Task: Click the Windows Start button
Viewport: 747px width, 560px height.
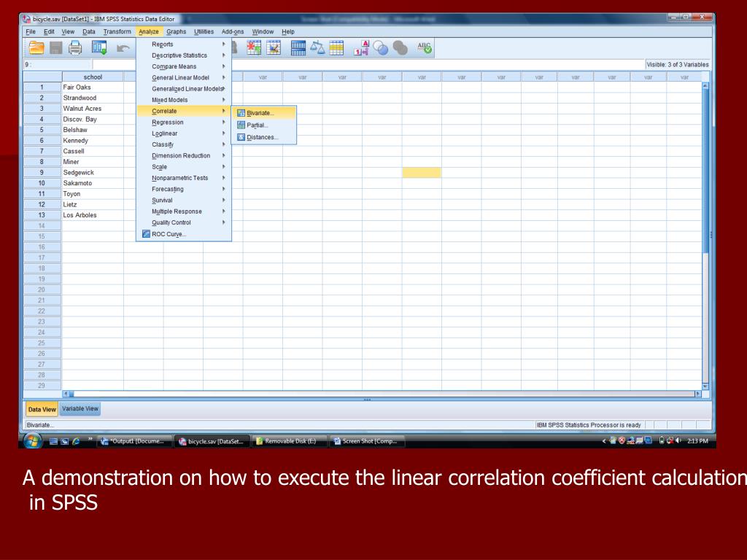Action: coord(32,441)
